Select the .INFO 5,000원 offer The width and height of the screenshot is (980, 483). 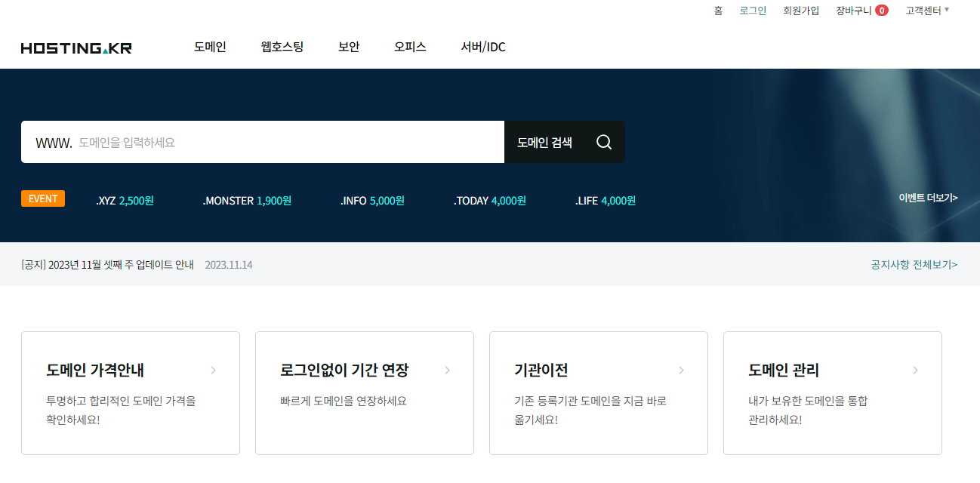pyautogui.click(x=372, y=201)
